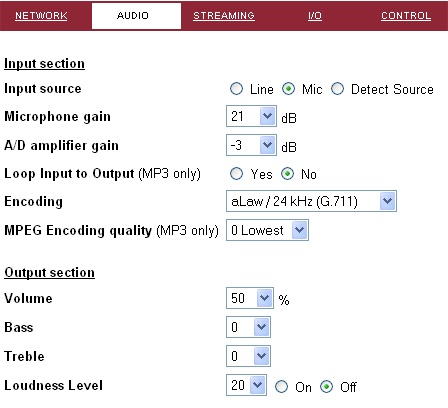
Task: Set Loudness to Off
Action: coord(326,387)
